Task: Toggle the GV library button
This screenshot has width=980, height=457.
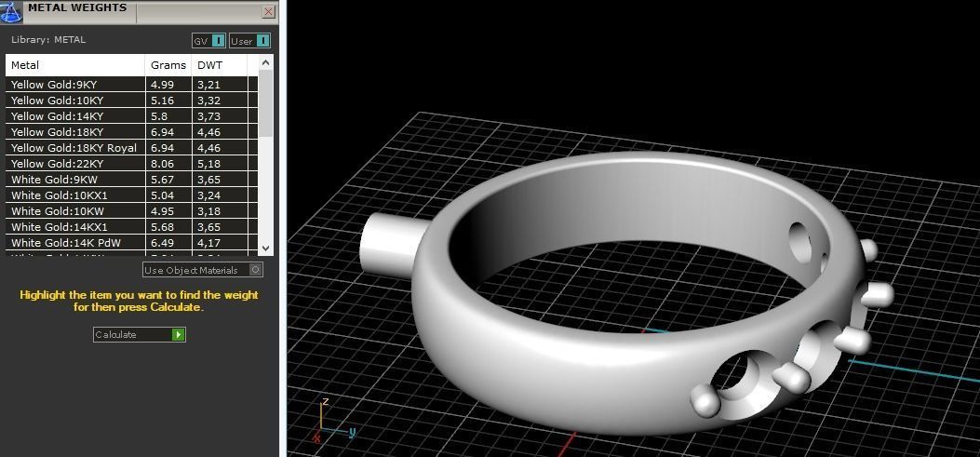Action: coord(208,41)
